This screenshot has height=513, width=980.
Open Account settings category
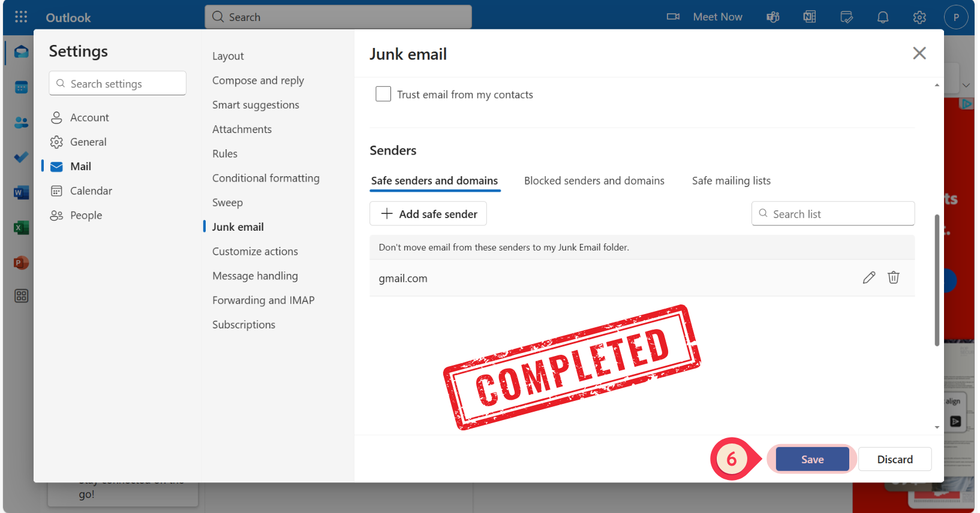(x=89, y=117)
